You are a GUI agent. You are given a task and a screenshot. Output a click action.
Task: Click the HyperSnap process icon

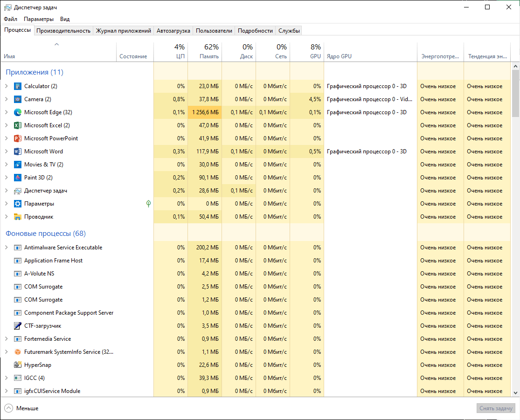tap(18, 365)
